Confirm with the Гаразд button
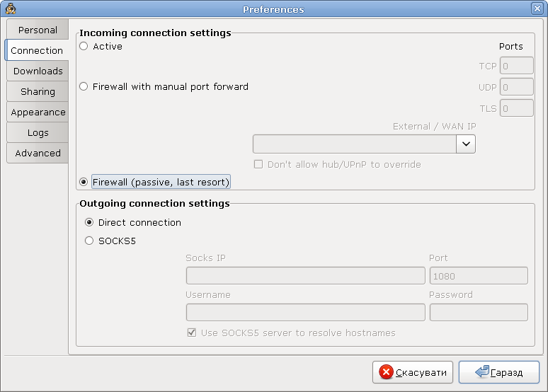The width and height of the screenshot is (548, 392). (x=498, y=372)
